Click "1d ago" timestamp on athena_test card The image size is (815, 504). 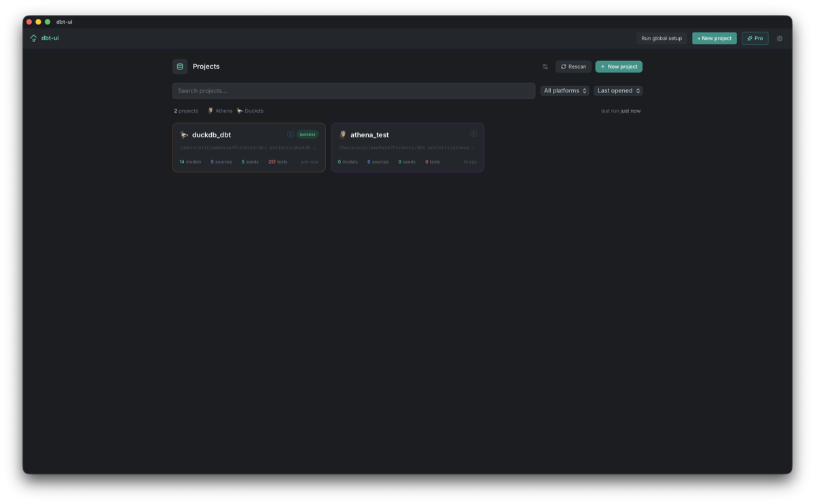click(x=470, y=162)
